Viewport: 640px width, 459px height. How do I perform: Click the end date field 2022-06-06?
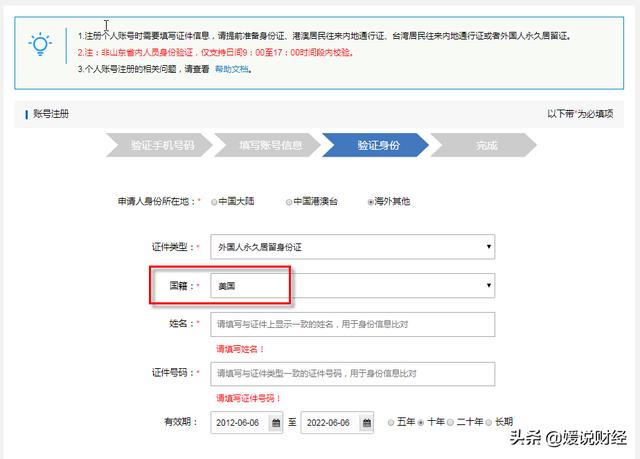337,423
